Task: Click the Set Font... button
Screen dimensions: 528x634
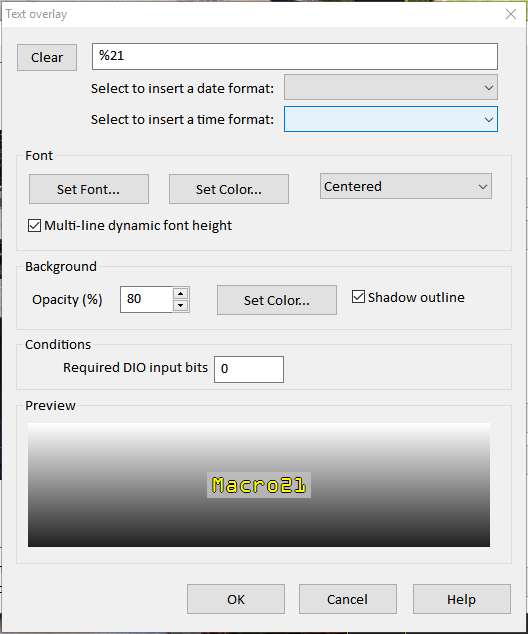Action: tap(89, 189)
